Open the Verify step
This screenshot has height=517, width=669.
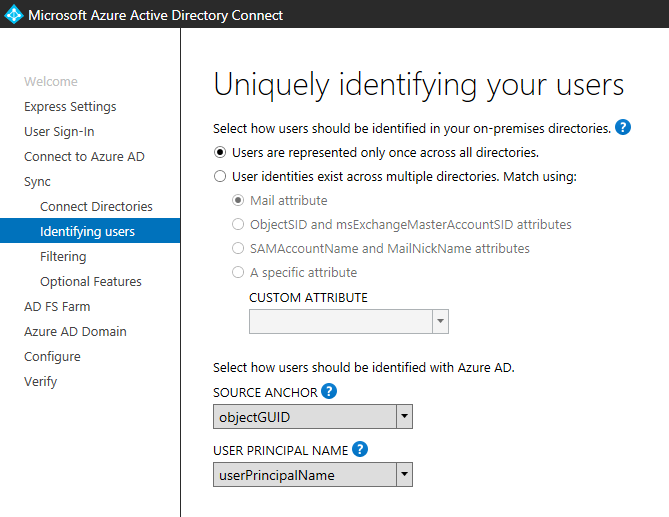(x=41, y=381)
